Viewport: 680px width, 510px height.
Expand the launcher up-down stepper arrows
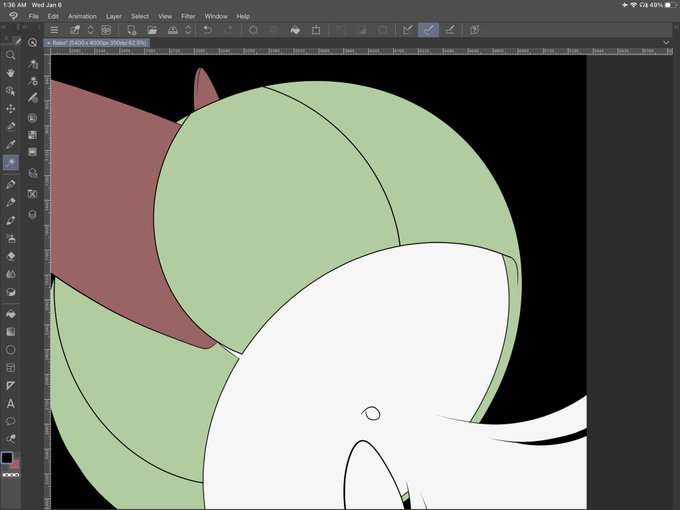coord(90,30)
